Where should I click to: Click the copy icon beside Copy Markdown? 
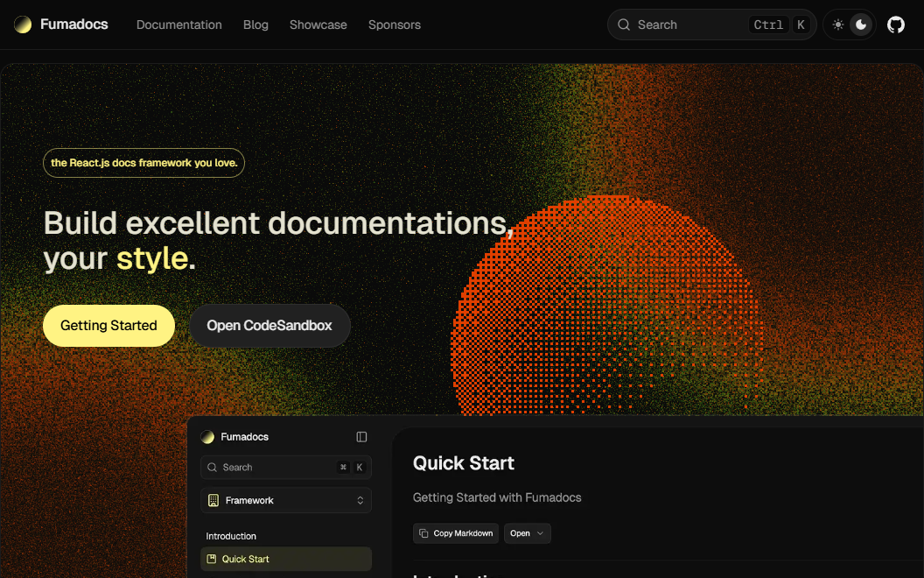[x=424, y=533]
